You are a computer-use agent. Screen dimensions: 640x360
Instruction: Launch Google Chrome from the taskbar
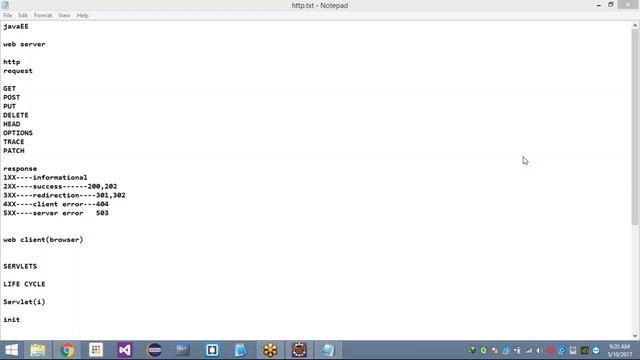[67, 350]
